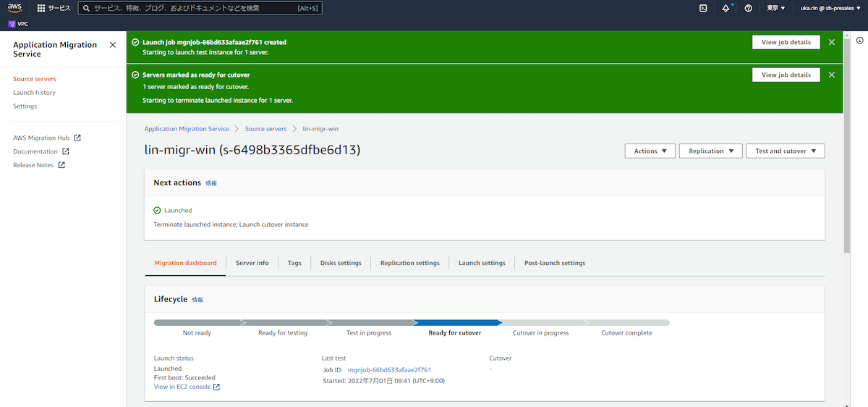The height and width of the screenshot is (407, 868).
Task: Switch to the Launch settings tab
Action: [482, 263]
